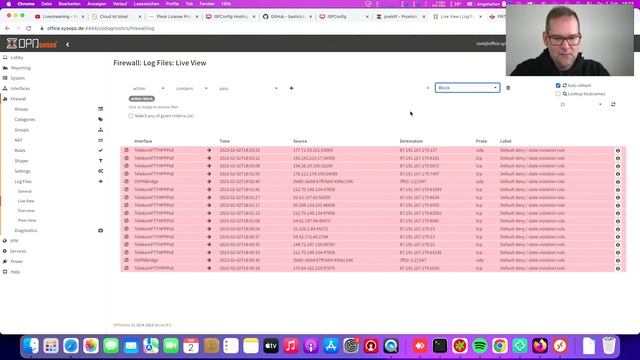Open General under Log Files
Image resolution: width=640 pixels, height=360 pixels.
[x=24, y=191]
